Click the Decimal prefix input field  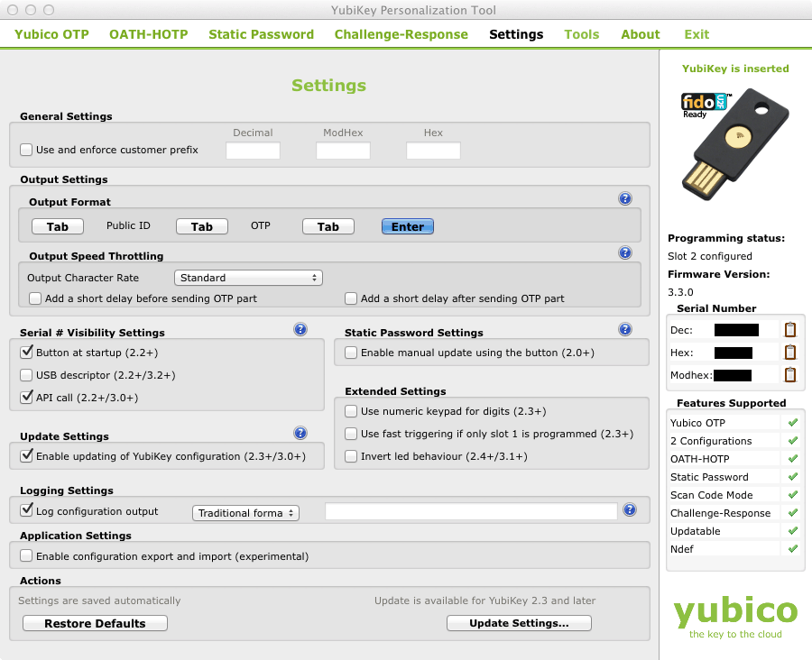tap(254, 151)
